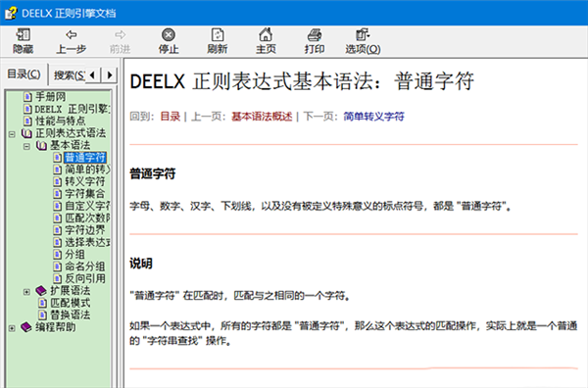Open the 主页 (Home) icon
Screen dimensions: 588x388
click(266, 35)
